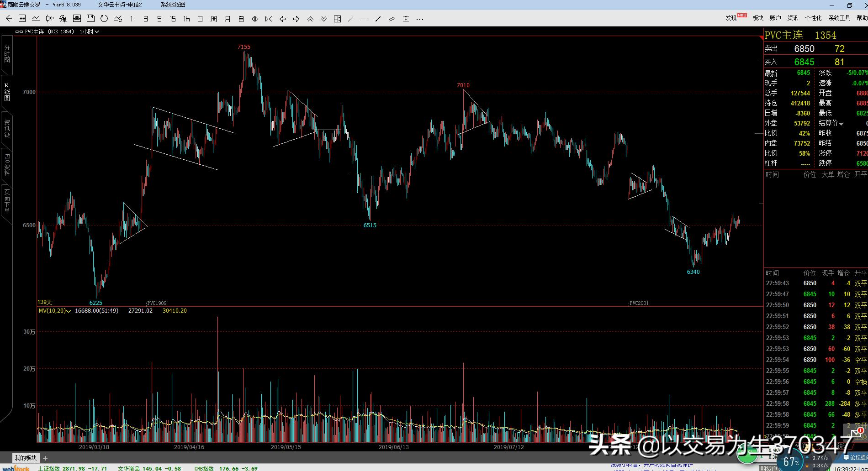Click the 7155 high price marker
This screenshot has width=868, height=471.
244,47
